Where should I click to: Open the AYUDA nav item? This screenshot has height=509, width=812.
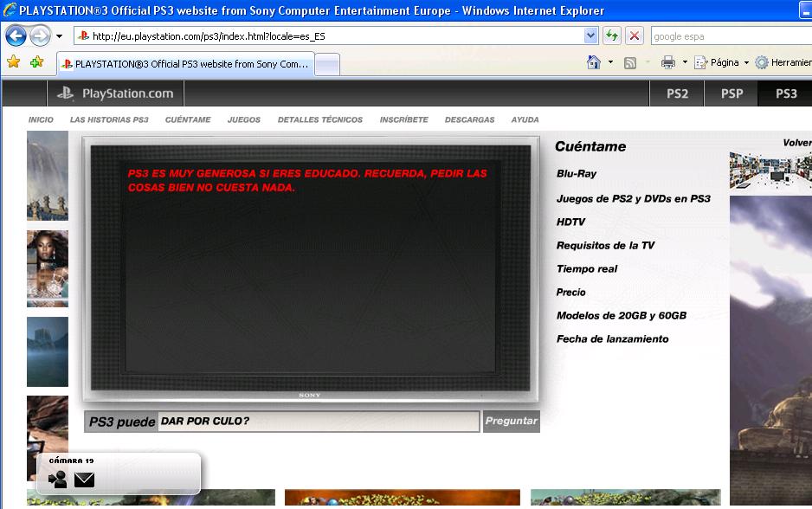525,119
